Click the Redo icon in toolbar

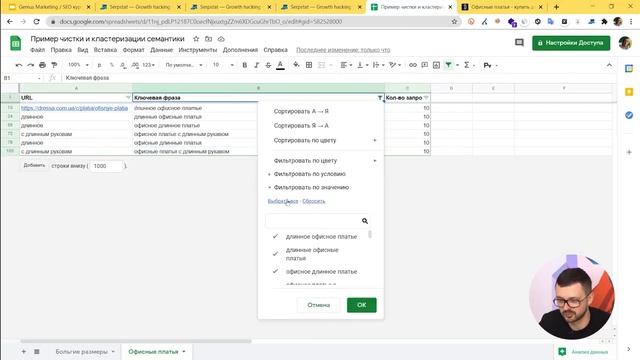coord(31,65)
